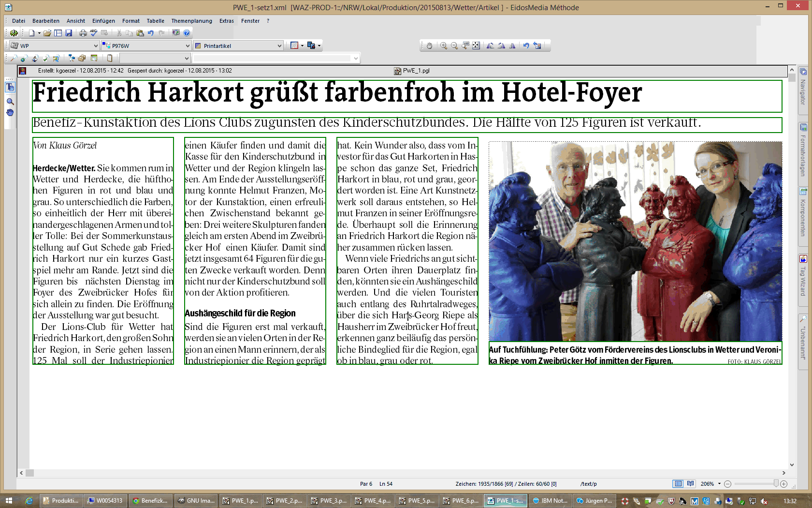This screenshot has width=812, height=508.
Task: Open the Themenplanung menu
Action: (191, 21)
